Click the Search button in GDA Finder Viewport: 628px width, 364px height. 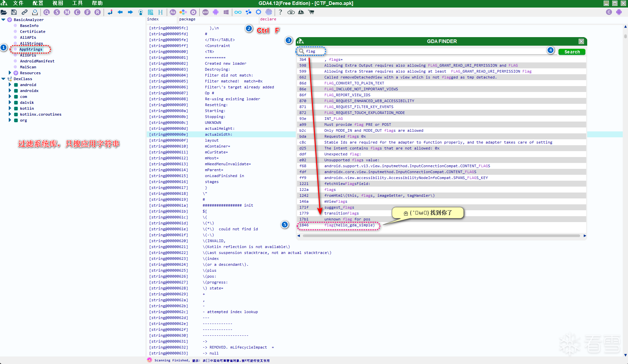[572, 52]
